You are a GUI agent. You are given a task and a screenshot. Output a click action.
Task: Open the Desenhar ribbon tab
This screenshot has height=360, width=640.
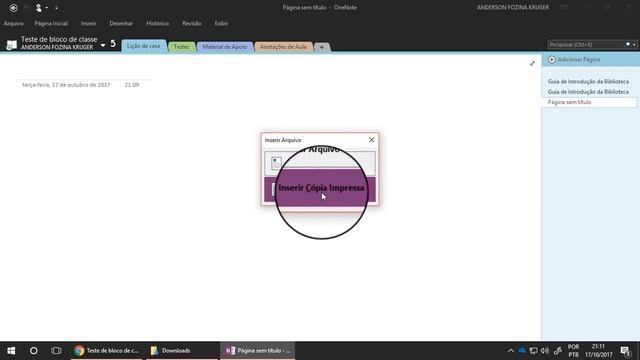coord(121,24)
